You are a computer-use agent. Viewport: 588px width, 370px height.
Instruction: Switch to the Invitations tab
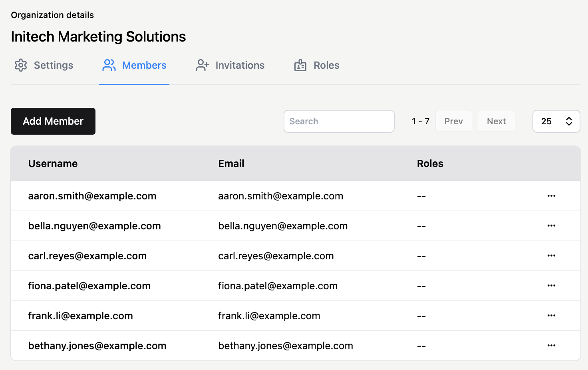coord(240,65)
